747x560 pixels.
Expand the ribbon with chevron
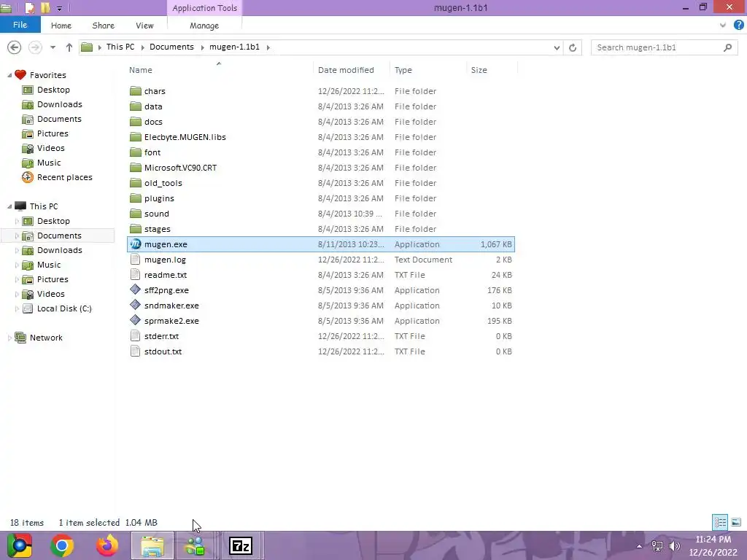click(723, 25)
